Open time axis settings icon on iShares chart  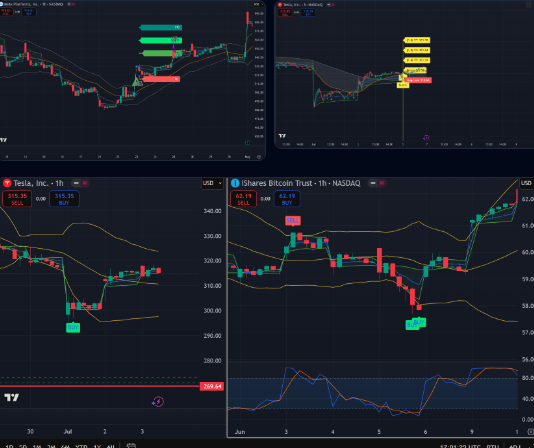[x=531, y=432]
